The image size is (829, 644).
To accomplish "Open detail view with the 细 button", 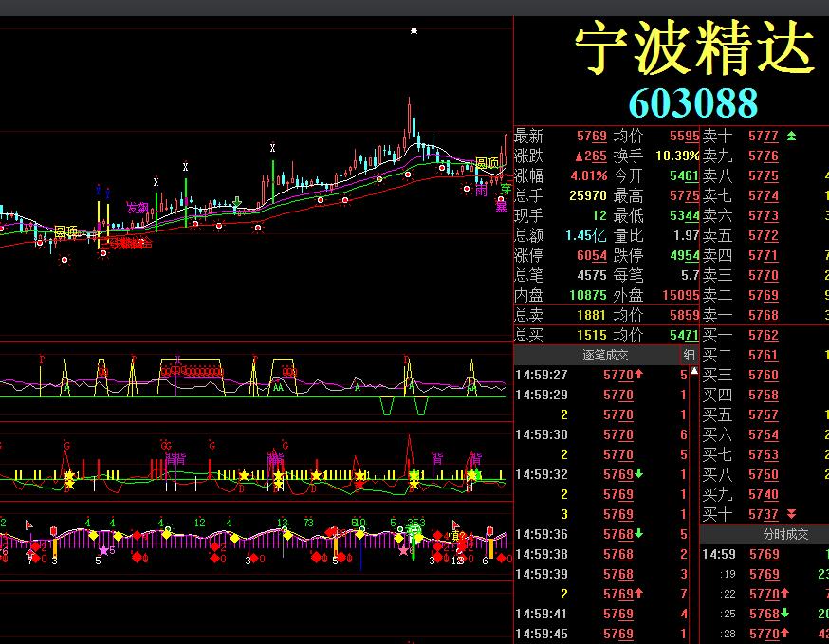I will click(x=689, y=355).
